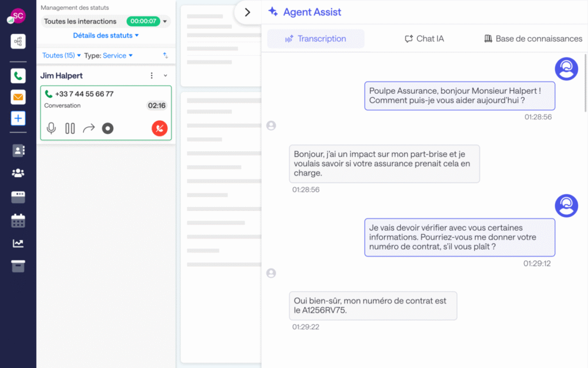Switch to the Base de connaissances tab
The height and width of the screenshot is (368, 588).
click(533, 39)
